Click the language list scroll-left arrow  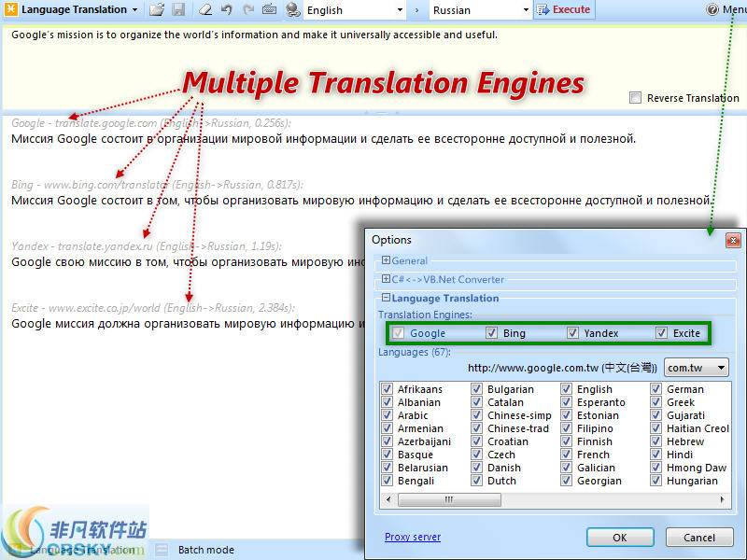point(388,499)
